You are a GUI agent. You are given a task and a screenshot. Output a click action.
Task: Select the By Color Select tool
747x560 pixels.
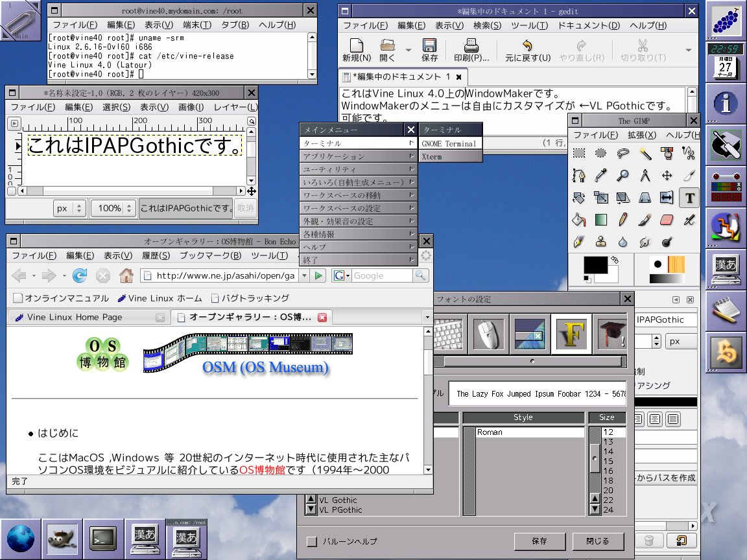click(x=667, y=154)
